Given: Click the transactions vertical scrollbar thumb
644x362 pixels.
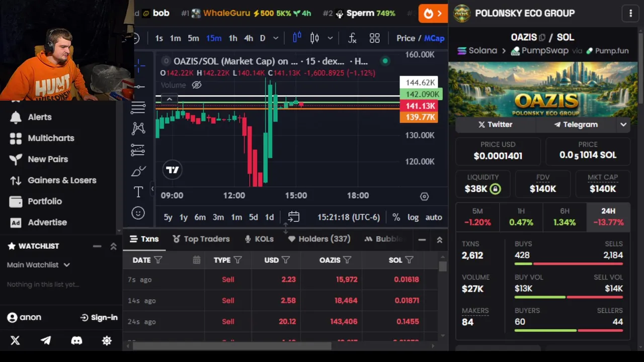Looking at the screenshot, I should (442, 267).
